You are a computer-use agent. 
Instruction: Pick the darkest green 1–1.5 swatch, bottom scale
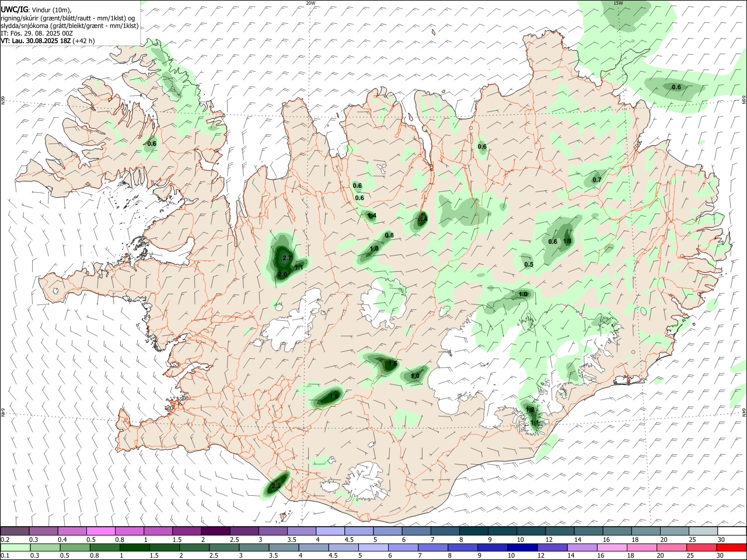coord(134,547)
